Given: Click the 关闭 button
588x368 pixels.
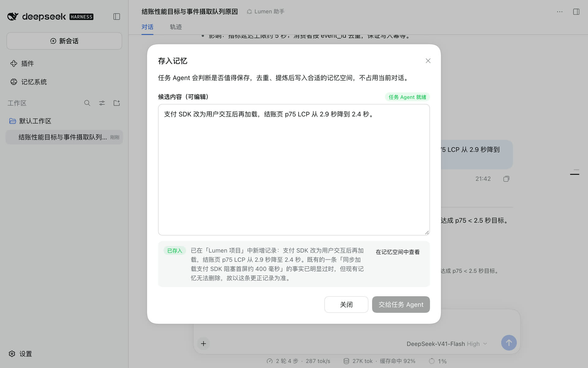Looking at the screenshot, I should pos(346,305).
